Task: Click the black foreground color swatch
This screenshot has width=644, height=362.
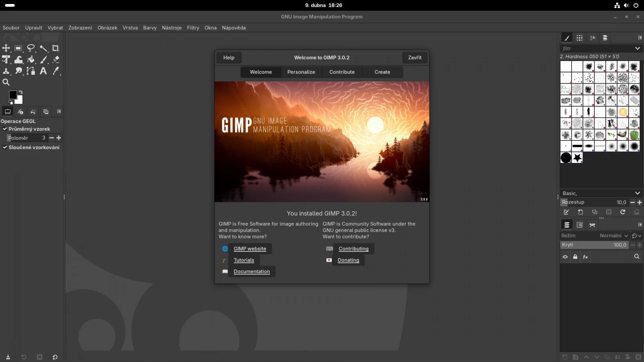Action: click(12, 95)
